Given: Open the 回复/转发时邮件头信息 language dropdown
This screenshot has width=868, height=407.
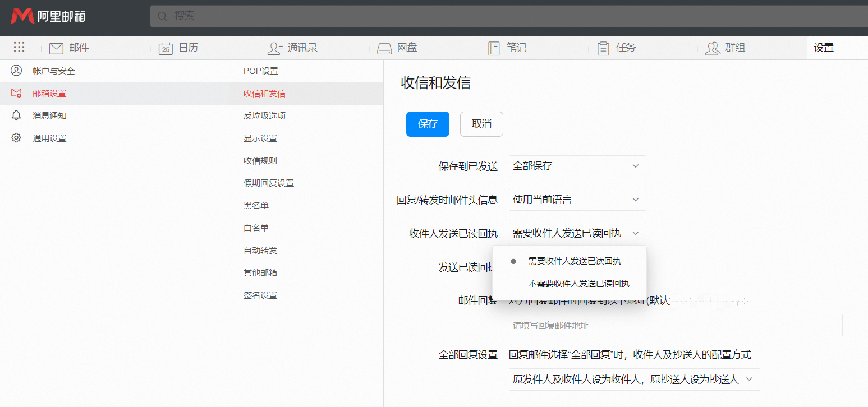Looking at the screenshot, I should (x=577, y=200).
